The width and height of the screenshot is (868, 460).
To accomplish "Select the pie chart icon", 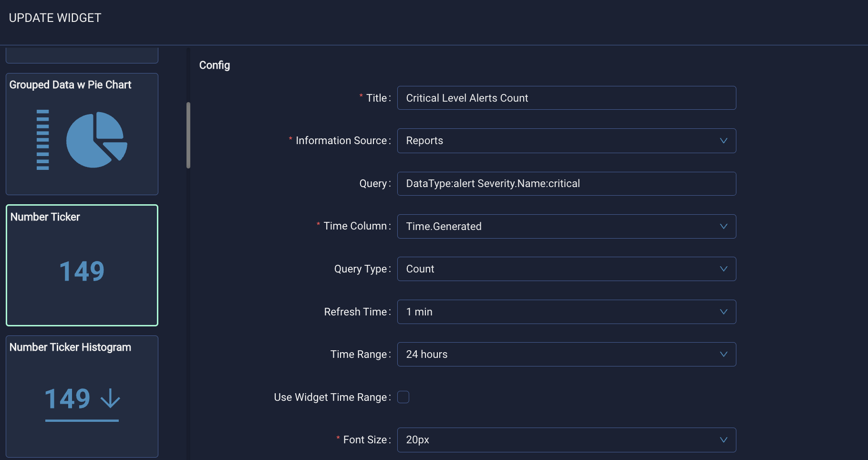I will [x=97, y=140].
